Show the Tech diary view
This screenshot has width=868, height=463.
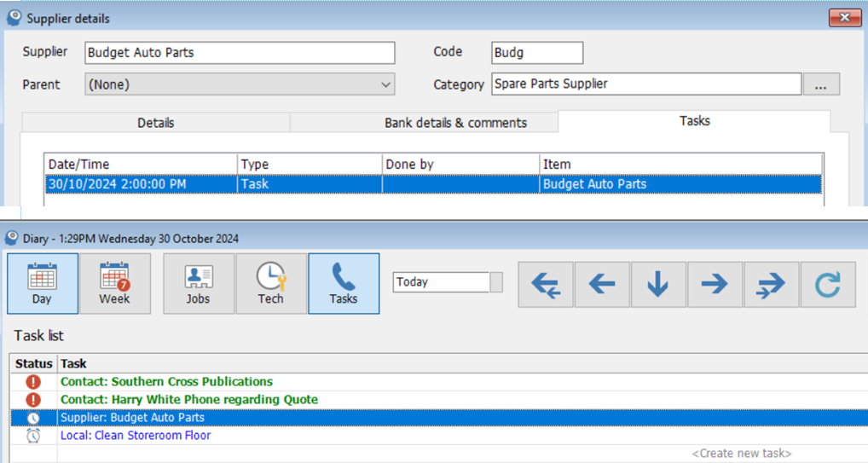270,283
